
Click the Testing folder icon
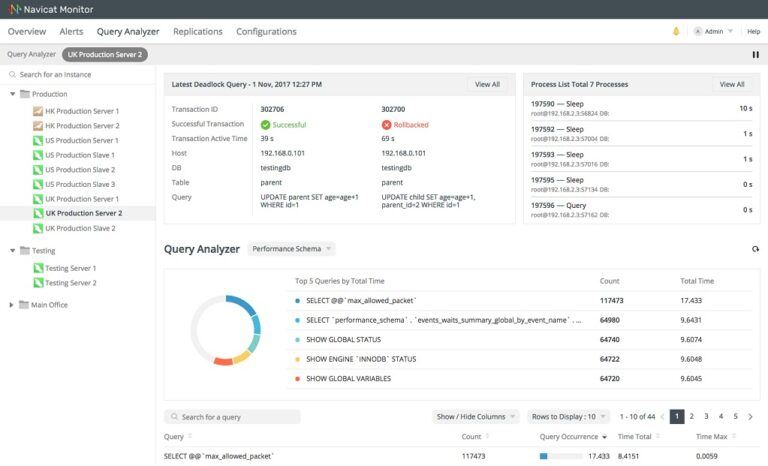pos(24,250)
